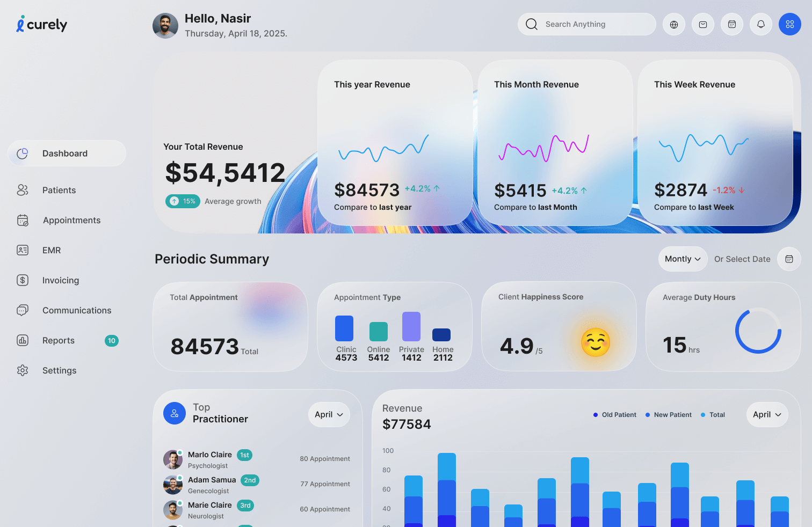The height and width of the screenshot is (527, 812).
Task: Toggle the Old Patient legend item
Action: 614,415
